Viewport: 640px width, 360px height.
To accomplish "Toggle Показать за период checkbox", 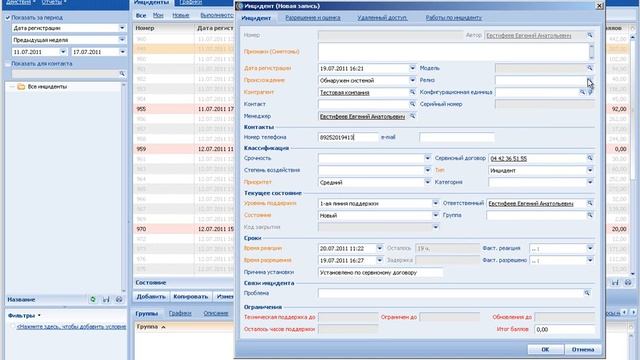I will click(x=8, y=18).
